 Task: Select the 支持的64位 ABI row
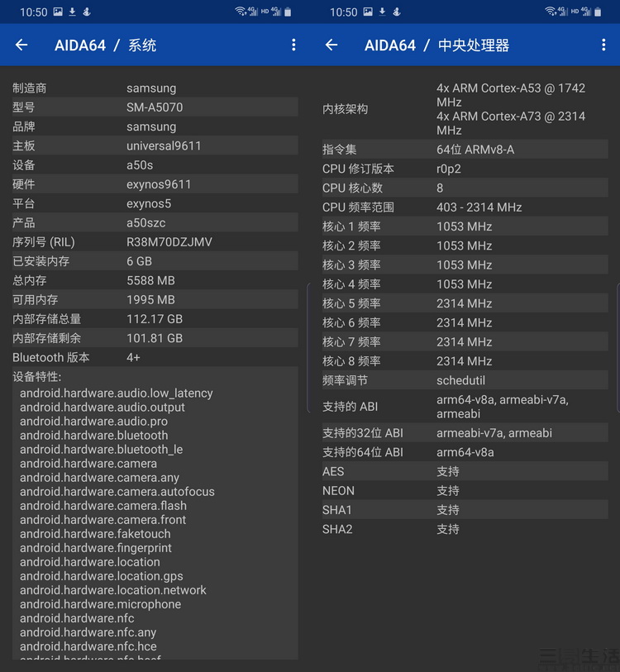pyautogui.click(x=465, y=452)
